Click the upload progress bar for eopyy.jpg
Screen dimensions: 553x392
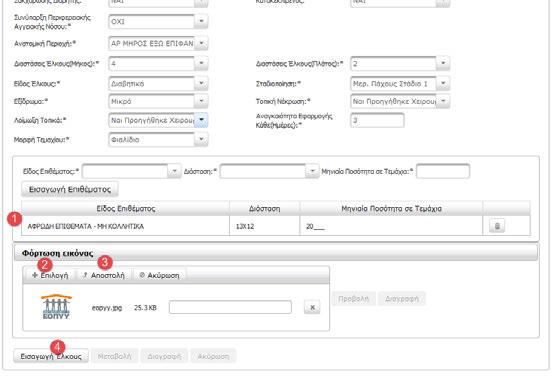[230, 307]
